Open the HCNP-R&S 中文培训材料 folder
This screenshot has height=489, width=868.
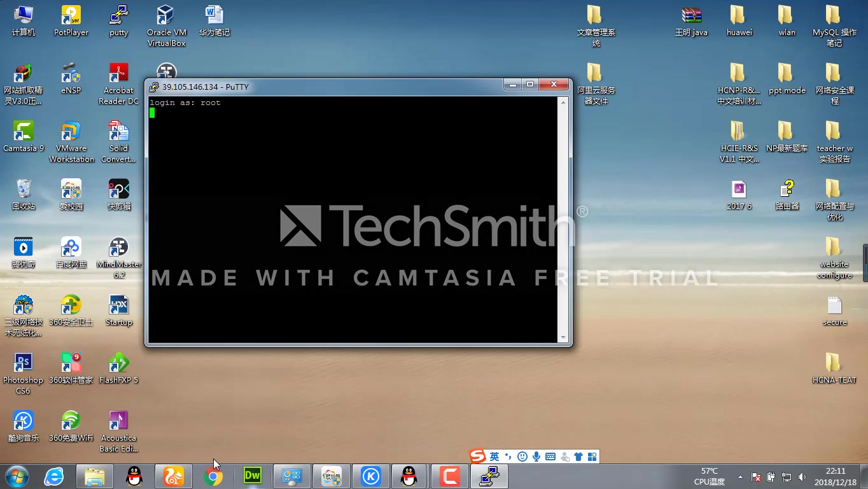point(739,83)
